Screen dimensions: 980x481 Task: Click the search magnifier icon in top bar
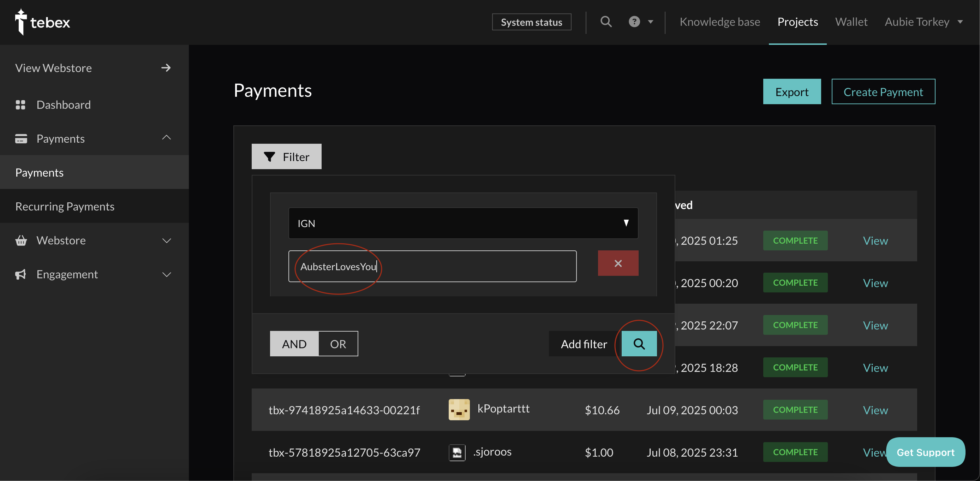click(x=606, y=22)
